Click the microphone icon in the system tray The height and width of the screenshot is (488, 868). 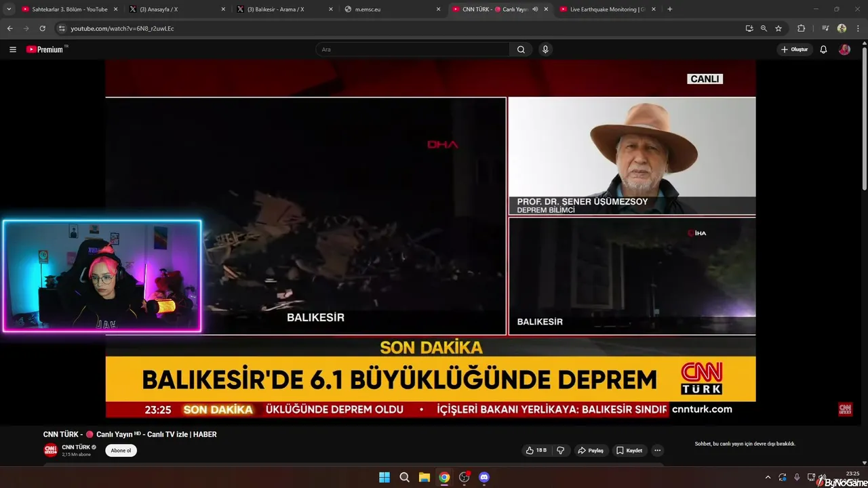click(x=797, y=477)
